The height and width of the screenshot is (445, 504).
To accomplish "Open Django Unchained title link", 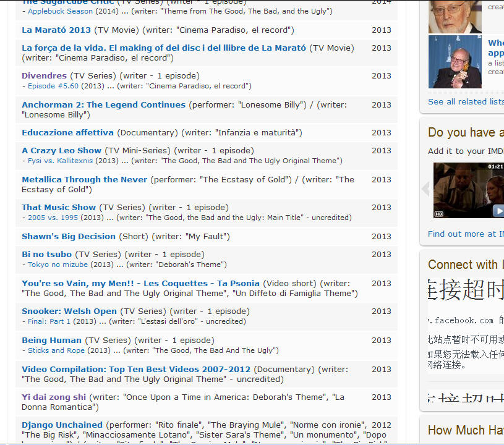I will click(62, 425).
